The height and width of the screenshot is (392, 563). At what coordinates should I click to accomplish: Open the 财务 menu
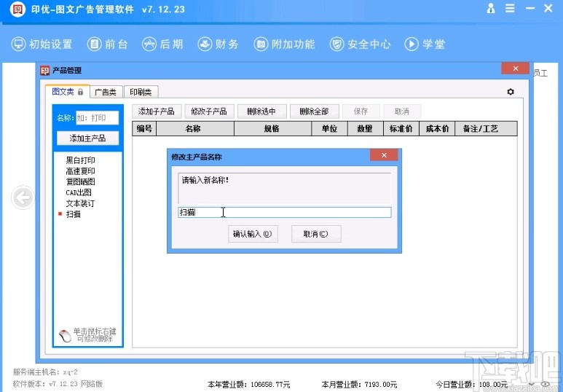[218, 44]
